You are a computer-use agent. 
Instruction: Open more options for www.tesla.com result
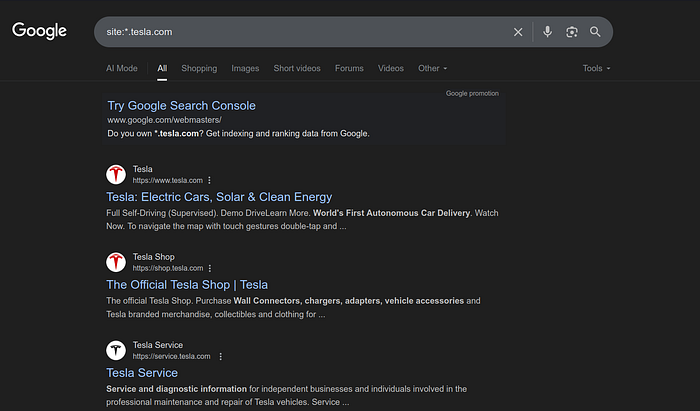pyautogui.click(x=210, y=180)
